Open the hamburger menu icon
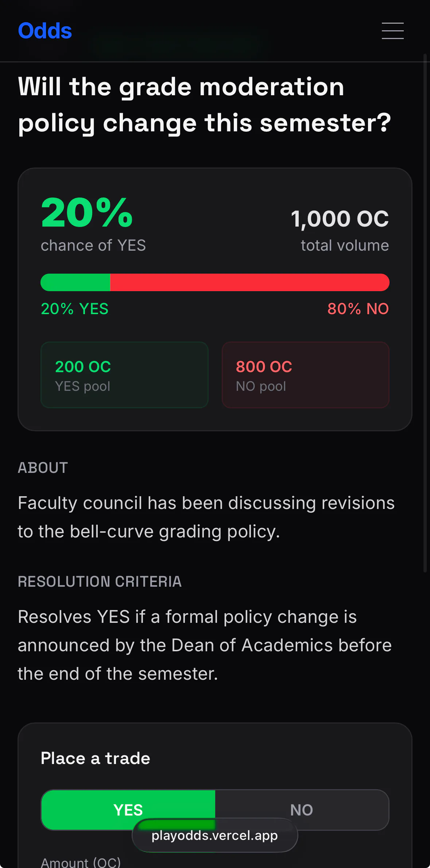The width and height of the screenshot is (430, 868). pyautogui.click(x=392, y=31)
